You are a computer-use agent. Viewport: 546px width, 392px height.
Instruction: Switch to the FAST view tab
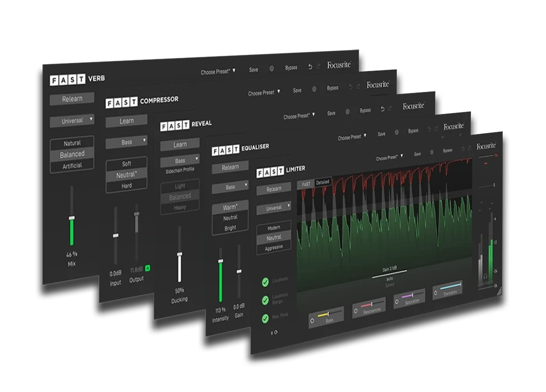point(306,184)
